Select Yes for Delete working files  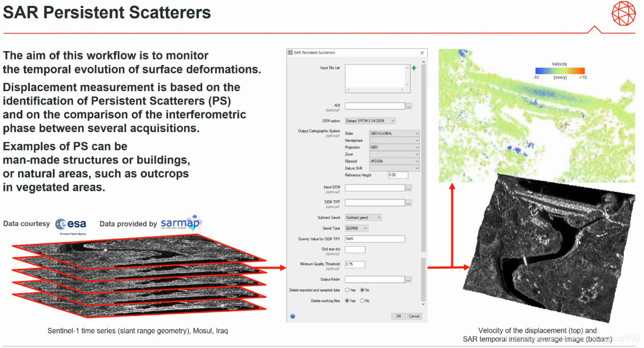[x=347, y=301]
